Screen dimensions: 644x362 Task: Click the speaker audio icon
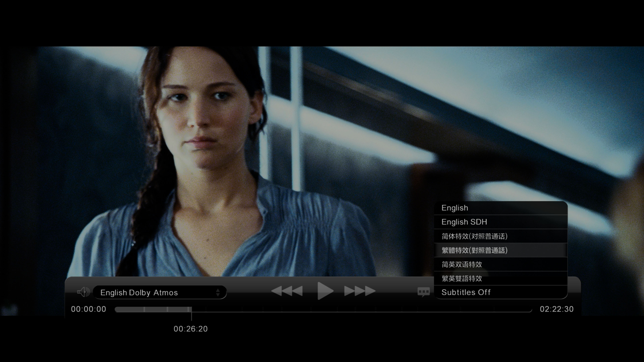click(x=84, y=292)
